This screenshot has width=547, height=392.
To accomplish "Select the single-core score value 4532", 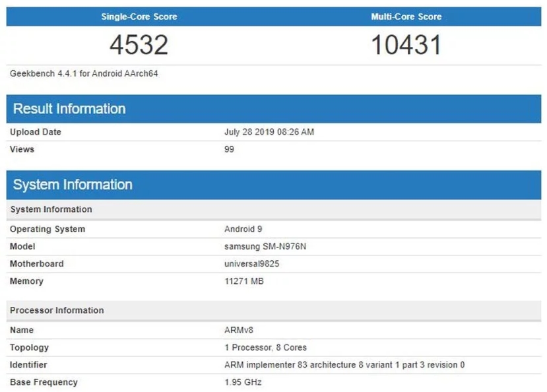I will click(x=139, y=45).
